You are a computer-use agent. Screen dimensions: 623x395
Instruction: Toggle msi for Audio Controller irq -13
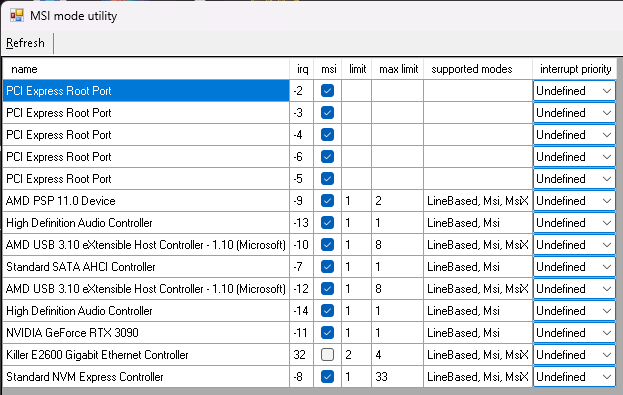[327, 223]
